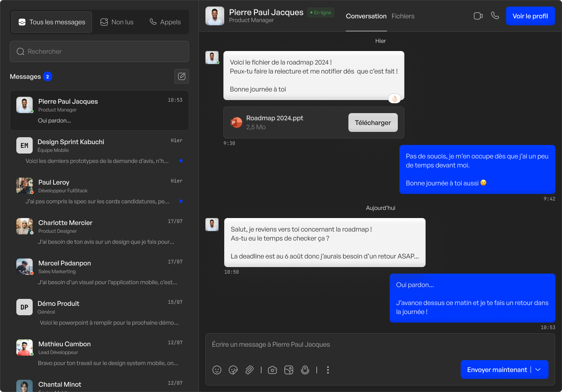Open more options in the message toolbar
Image resolution: width=562 pixels, height=392 pixels.
(x=328, y=370)
